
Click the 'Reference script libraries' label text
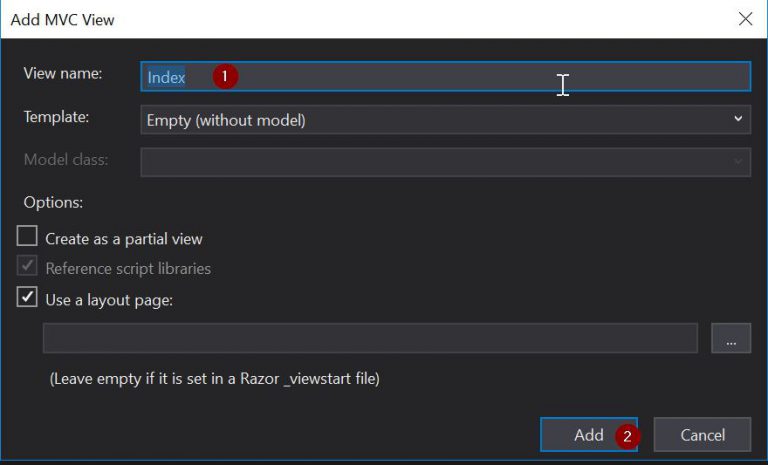[x=128, y=269]
